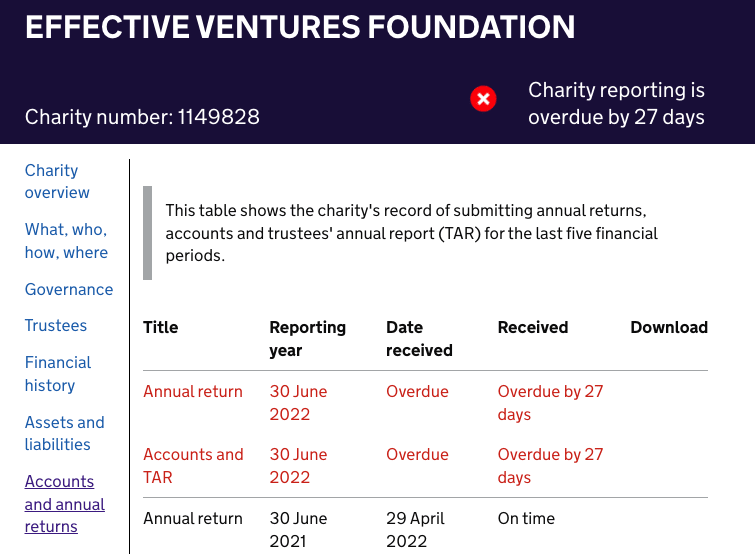Click the Date received column header
The width and height of the screenshot is (755, 554).
tap(419, 338)
